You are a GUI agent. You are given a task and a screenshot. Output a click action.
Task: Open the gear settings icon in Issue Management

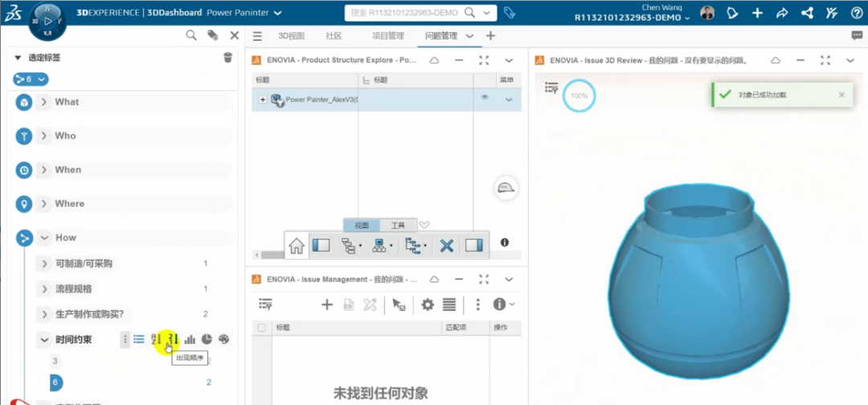[x=428, y=305]
